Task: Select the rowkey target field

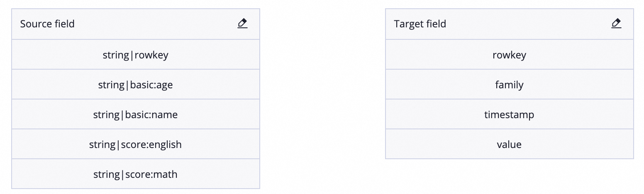Action: tap(510, 55)
